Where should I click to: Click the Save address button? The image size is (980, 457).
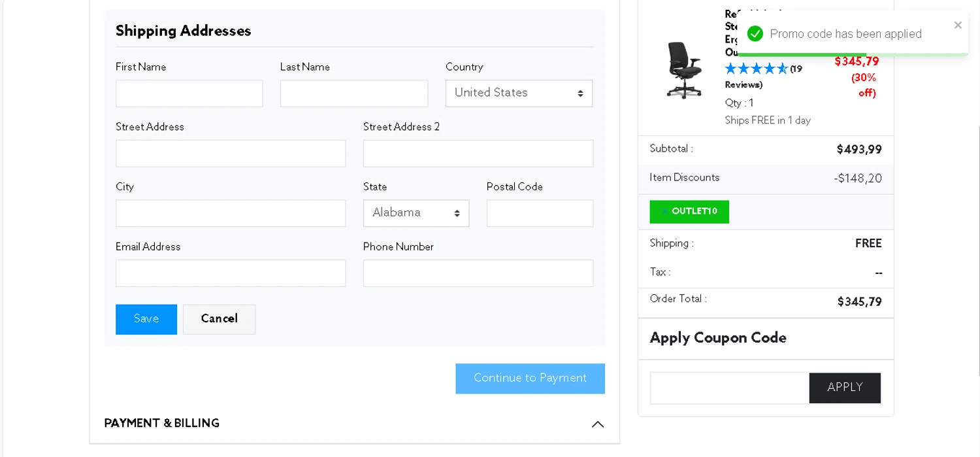click(x=146, y=319)
